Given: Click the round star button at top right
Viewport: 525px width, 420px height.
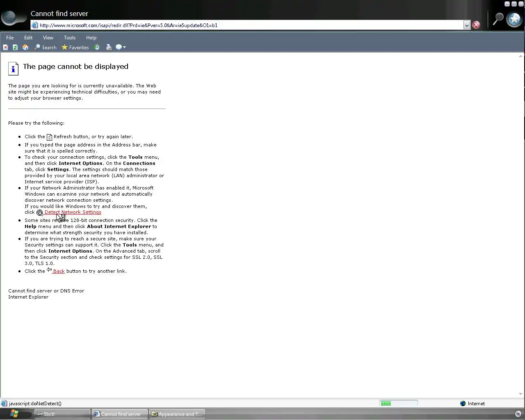Looking at the screenshot, I should pyautogui.click(x=514, y=19).
